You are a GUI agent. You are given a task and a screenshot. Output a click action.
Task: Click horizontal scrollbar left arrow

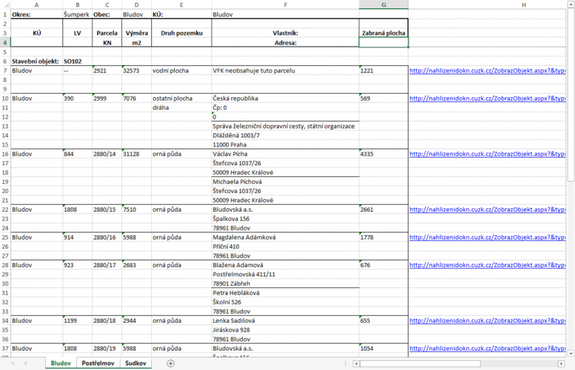(356, 363)
